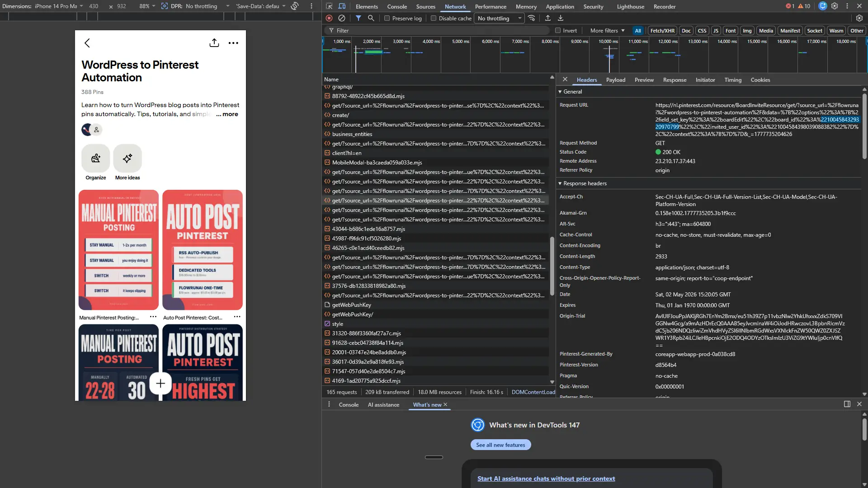Filter requests by Img type
This screenshot has height=488, width=868.
747,31
